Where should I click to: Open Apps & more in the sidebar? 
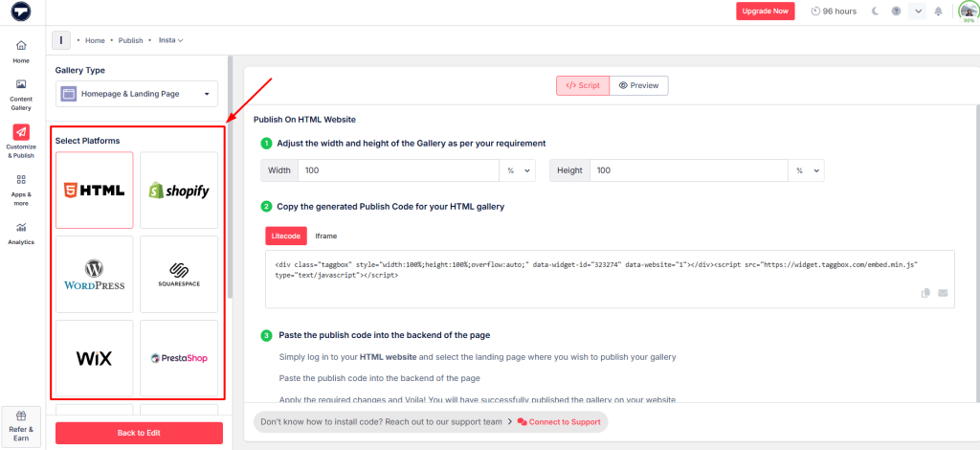[21, 190]
